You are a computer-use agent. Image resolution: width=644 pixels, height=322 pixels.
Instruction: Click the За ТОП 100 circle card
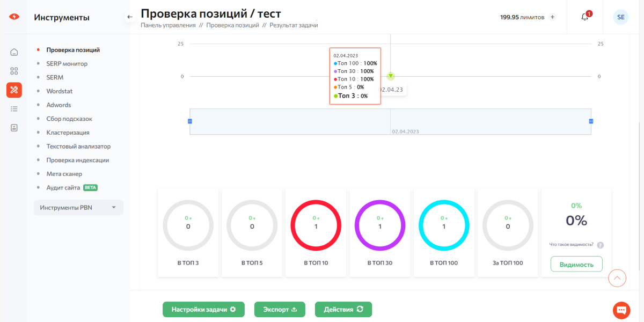pos(508,232)
